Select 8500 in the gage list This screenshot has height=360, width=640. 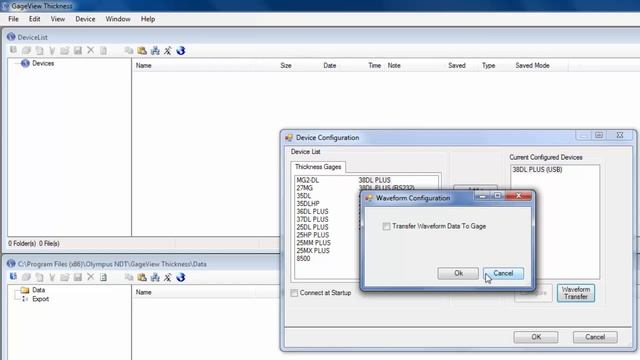coord(303,258)
